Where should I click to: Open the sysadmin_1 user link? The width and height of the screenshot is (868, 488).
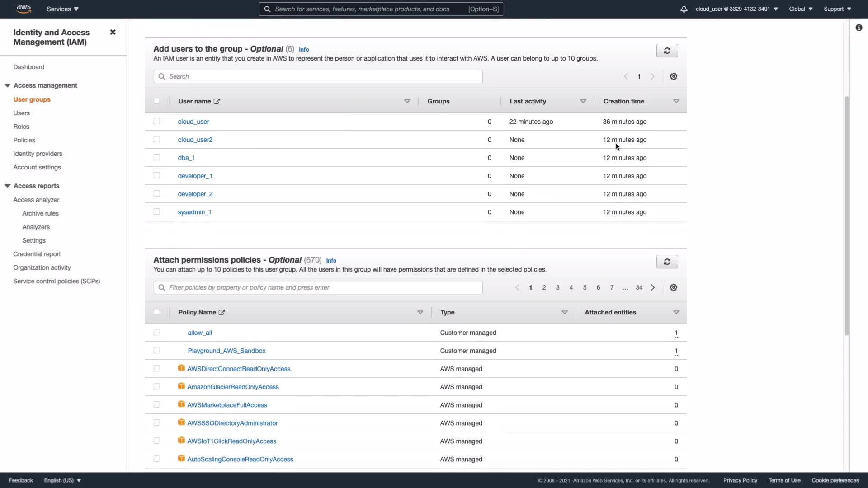click(194, 212)
